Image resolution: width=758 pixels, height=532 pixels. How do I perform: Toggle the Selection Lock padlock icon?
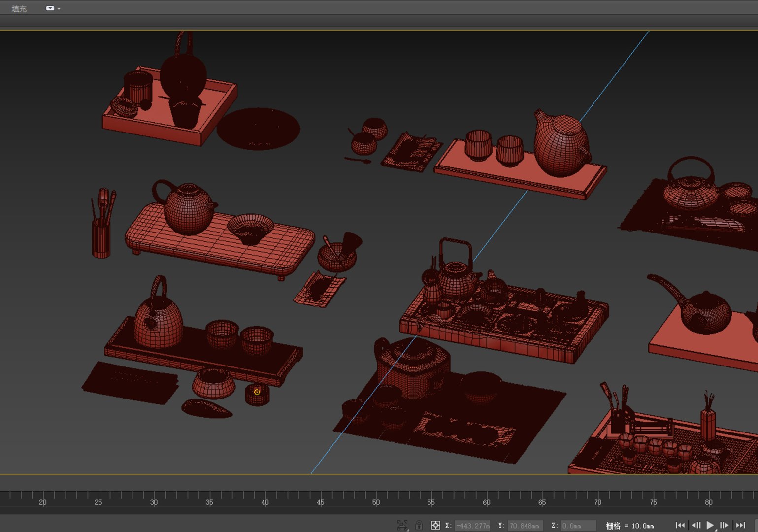(419, 526)
